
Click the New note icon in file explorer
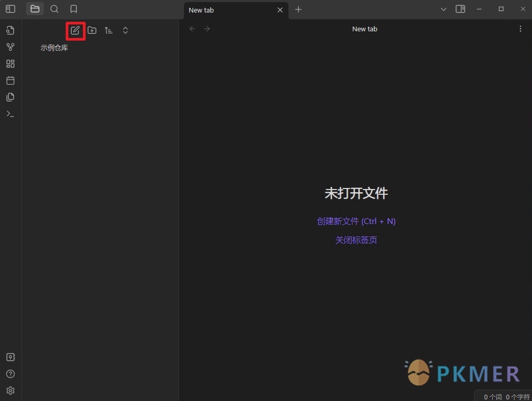click(75, 30)
